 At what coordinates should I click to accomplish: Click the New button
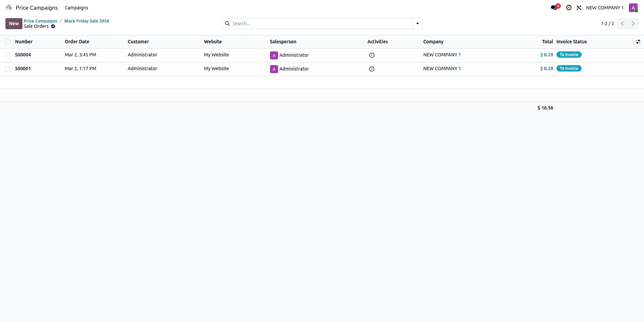14,24
